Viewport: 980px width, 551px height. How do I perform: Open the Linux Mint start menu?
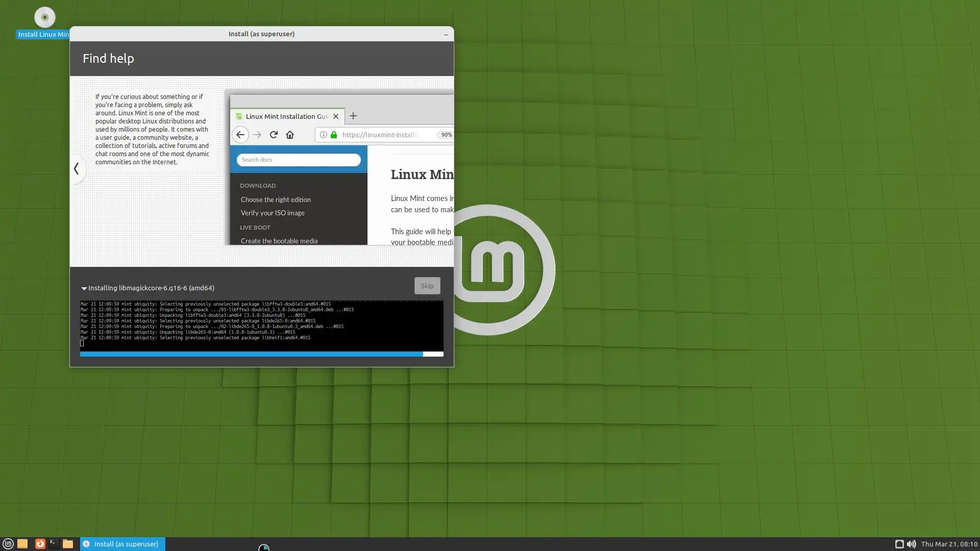[8, 544]
